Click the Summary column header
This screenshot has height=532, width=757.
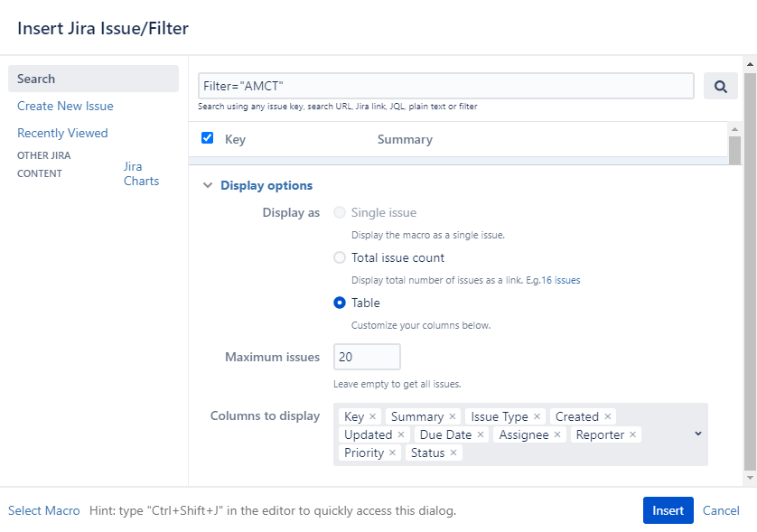[x=405, y=139]
